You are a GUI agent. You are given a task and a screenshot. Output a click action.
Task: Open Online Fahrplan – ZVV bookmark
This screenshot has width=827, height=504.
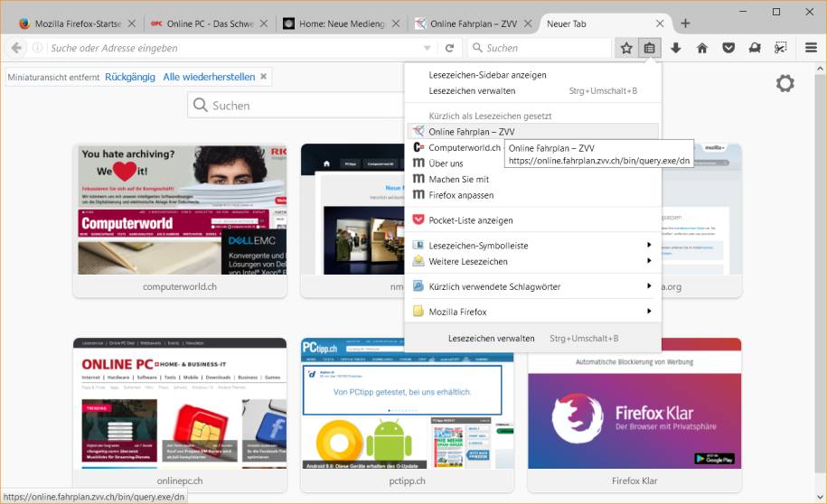[532, 131]
